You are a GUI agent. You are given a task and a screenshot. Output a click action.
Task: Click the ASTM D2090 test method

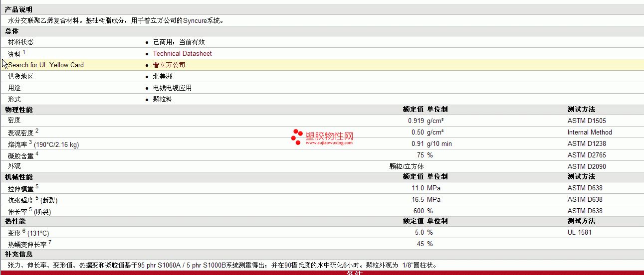tap(587, 166)
